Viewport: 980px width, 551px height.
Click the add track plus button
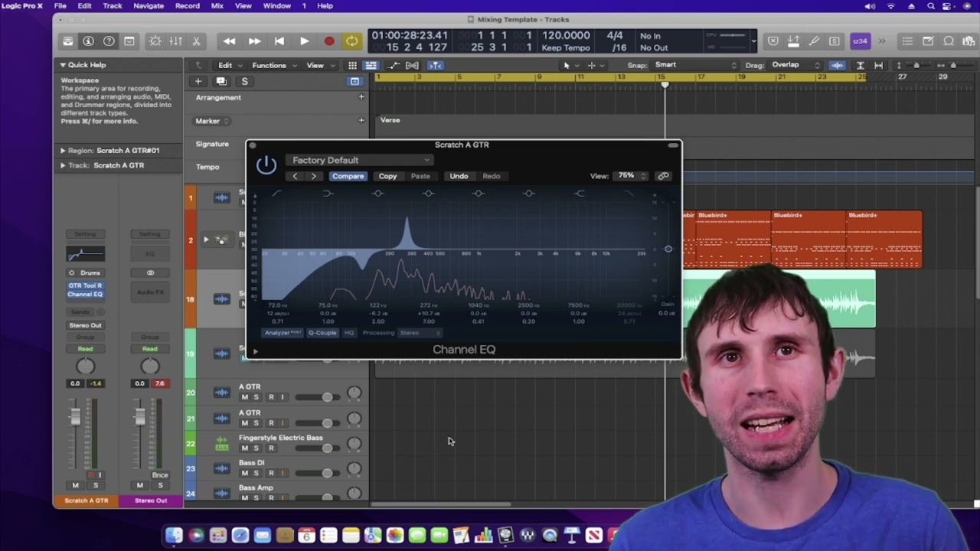click(x=198, y=81)
